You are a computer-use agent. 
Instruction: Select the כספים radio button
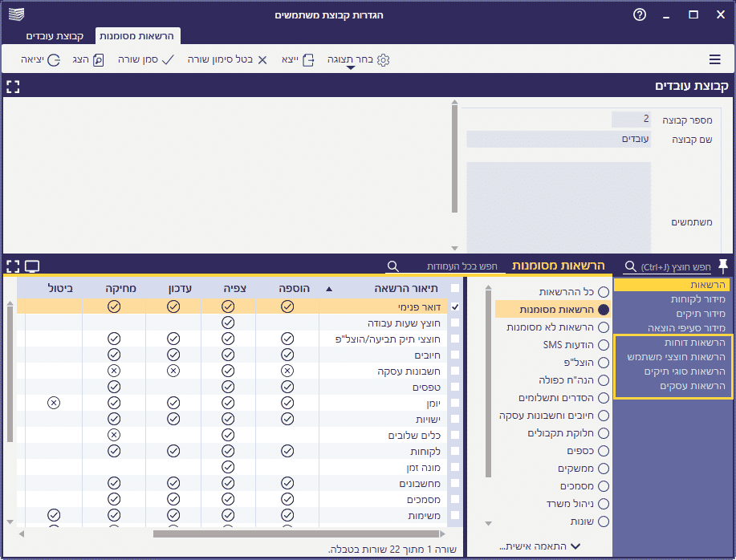(x=604, y=451)
